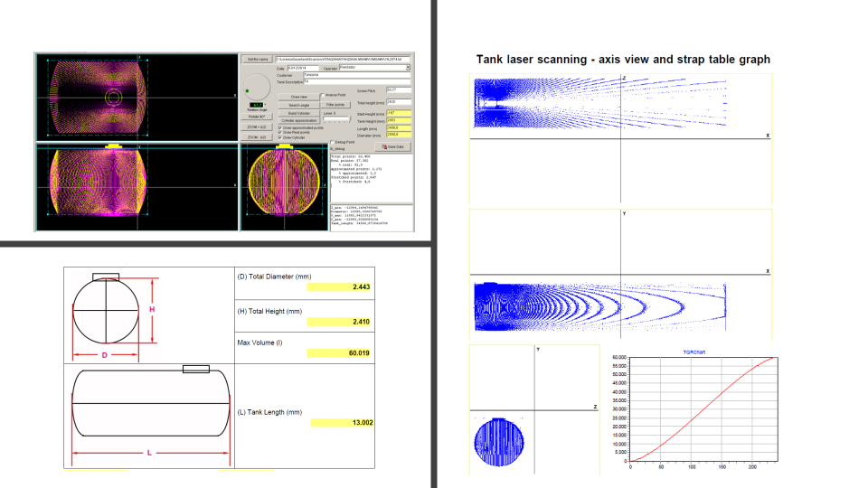
Task: Click the yellow Start Height (mm) field
Action: point(399,113)
